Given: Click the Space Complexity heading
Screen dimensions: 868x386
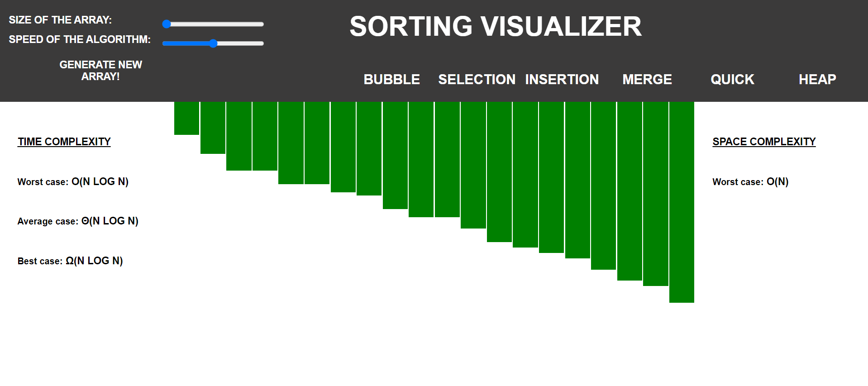Looking at the screenshot, I should (764, 142).
